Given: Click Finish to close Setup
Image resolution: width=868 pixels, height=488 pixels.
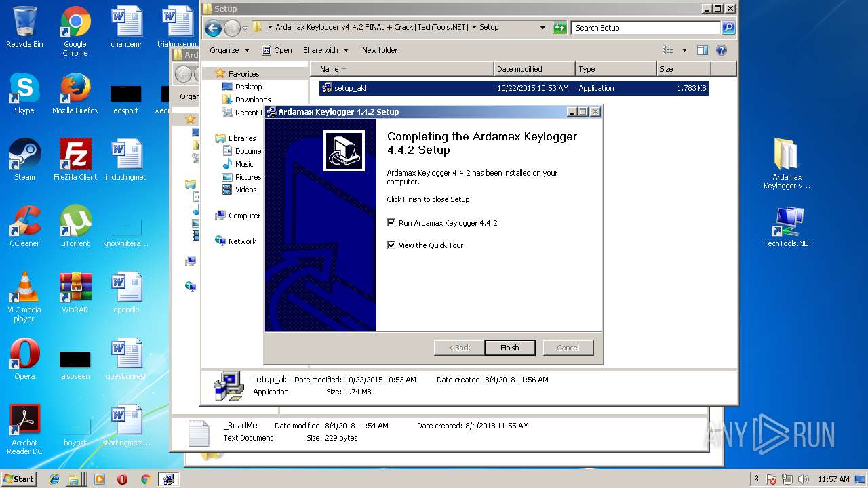Looking at the screenshot, I should pos(510,348).
